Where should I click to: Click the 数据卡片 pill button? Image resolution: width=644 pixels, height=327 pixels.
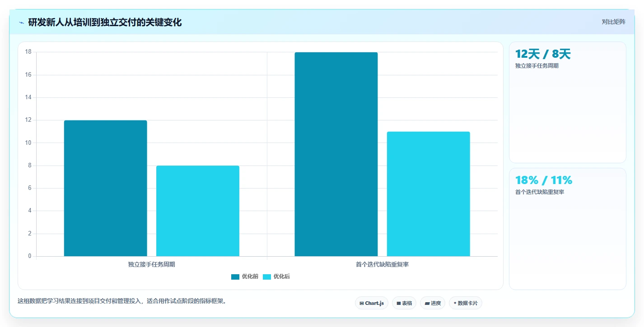(466, 303)
